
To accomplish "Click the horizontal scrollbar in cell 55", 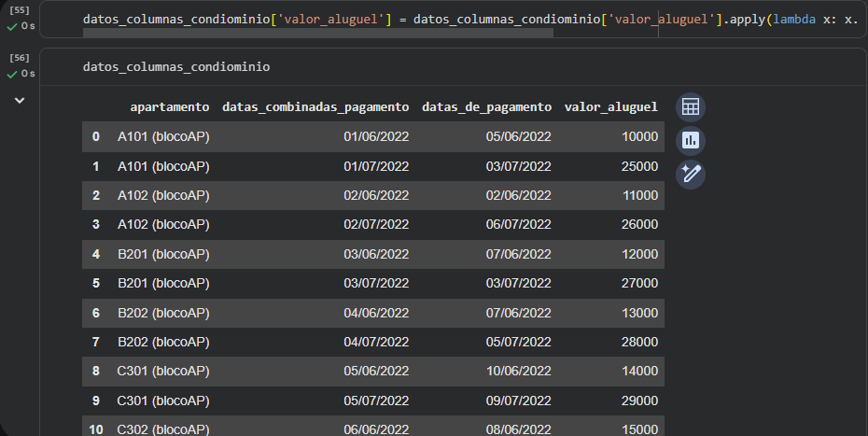I will pyautogui.click(x=317, y=33).
